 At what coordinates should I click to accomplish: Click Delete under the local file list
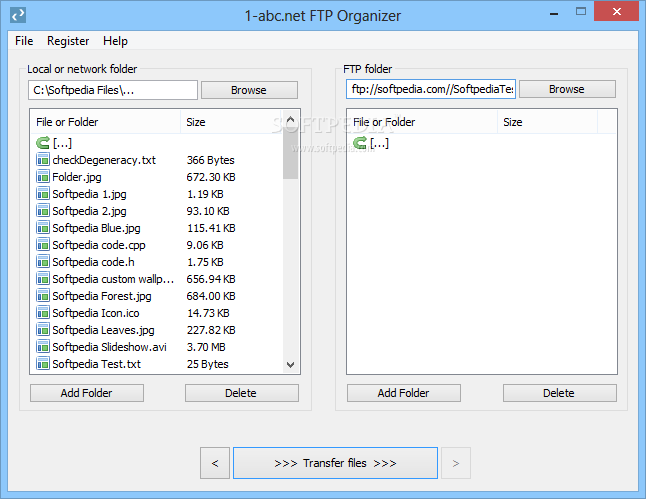click(x=242, y=393)
